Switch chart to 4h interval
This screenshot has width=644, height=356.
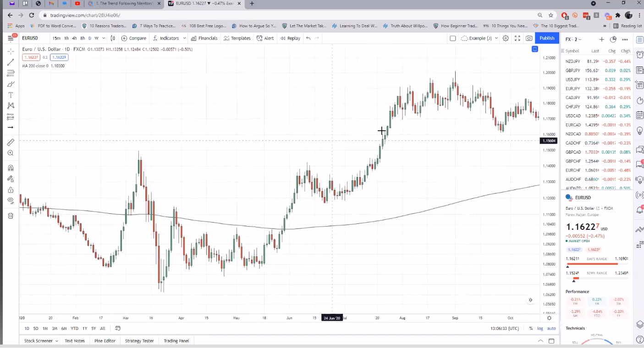point(74,38)
